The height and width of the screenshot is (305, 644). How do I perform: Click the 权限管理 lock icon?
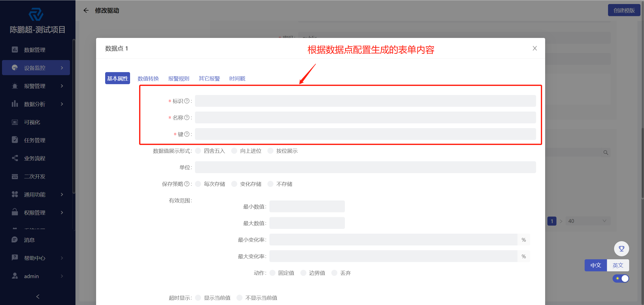pos(15,212)
